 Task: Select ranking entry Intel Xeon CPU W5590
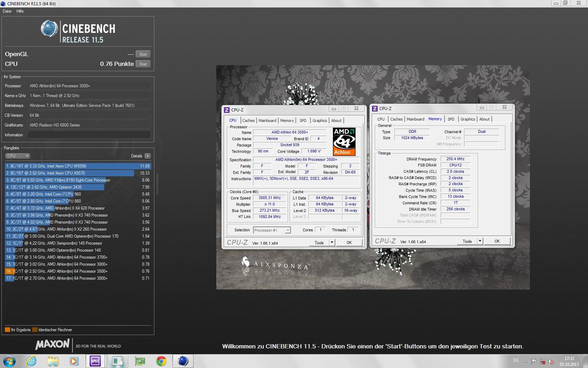tap(78, 166)
